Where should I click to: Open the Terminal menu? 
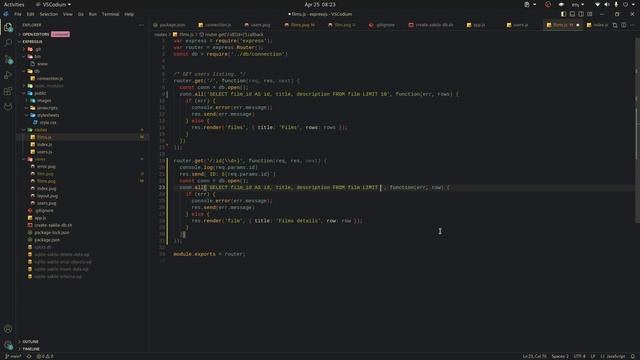[x=110, y=14]
